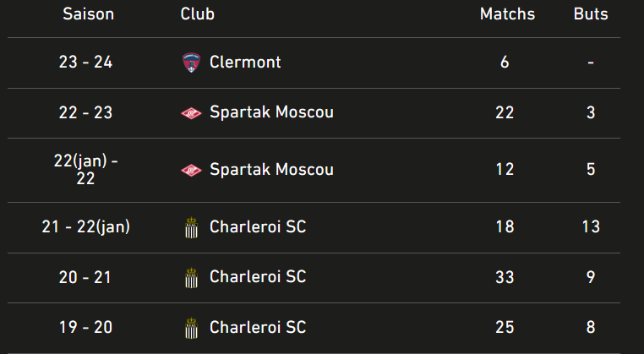Viewport: 644px width, 354px height.
Task: Click Charleroi SC crest in 20 - 21 row
Action: 191,278
